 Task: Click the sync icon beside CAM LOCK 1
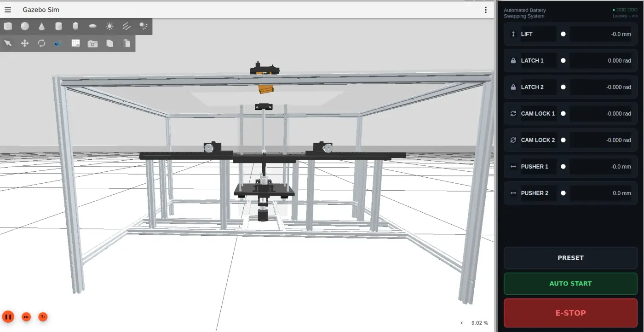(513, 114)
